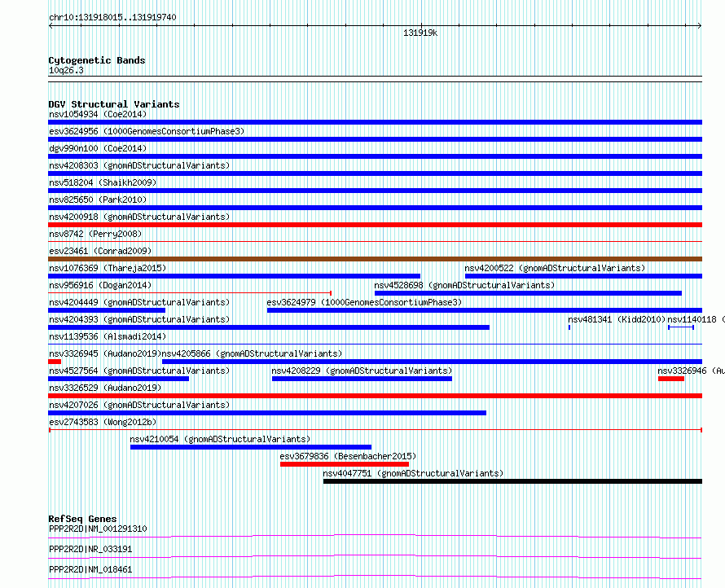Click esv2743583 (Wong2012b) label

tap(103, 422)
